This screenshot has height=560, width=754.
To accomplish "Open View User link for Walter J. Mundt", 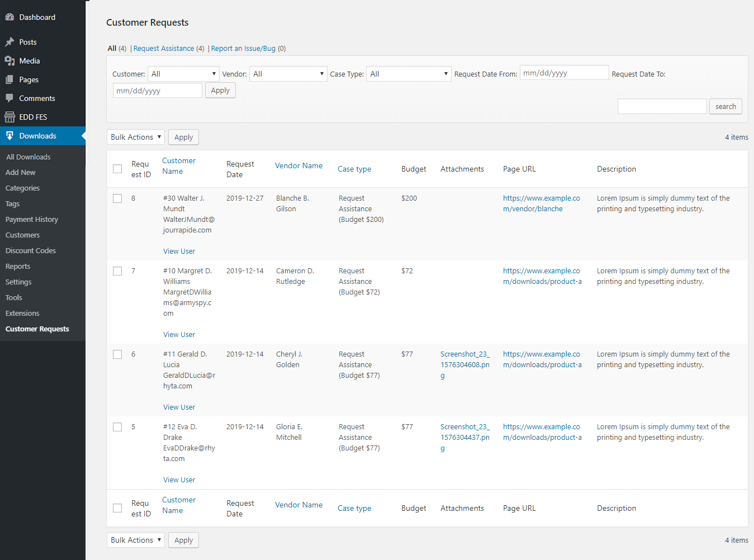I will pyautogui.click(x=179, y=251).
